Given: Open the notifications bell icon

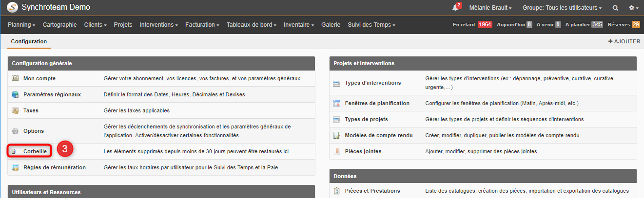Looking at the screenshot, I should point(456,8).
